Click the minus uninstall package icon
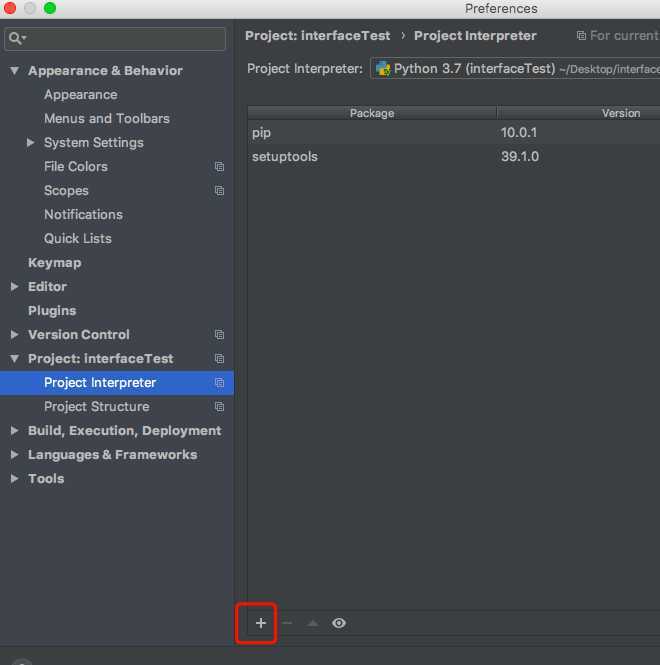This screenshot has height=665, width=660. click(287, 623)
